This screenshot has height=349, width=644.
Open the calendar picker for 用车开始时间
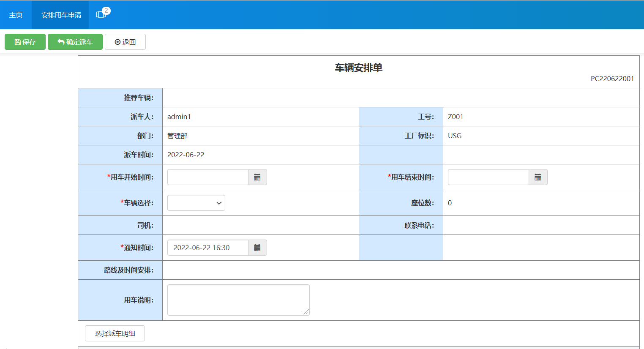pyautogui.click(x=257, y=177)
